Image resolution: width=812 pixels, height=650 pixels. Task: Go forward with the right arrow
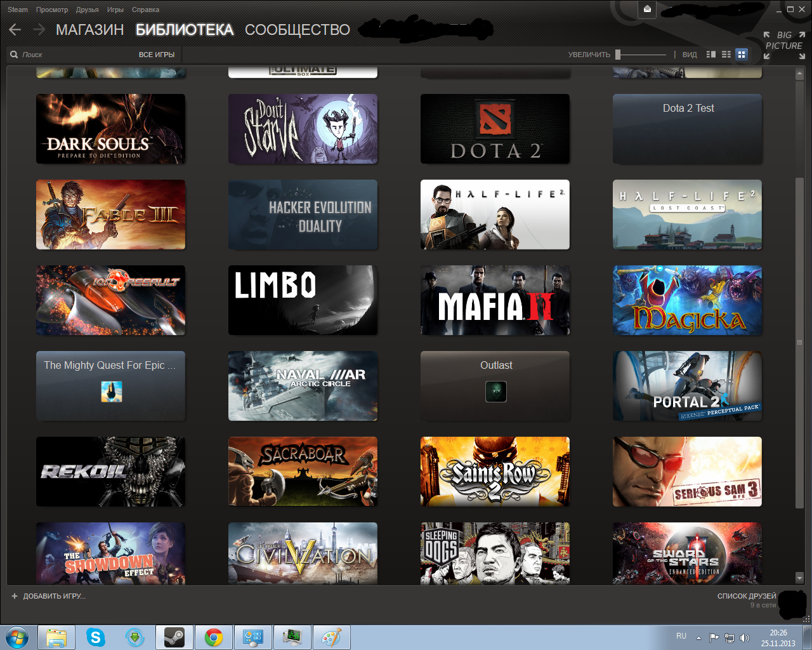(x=39, y=29)
